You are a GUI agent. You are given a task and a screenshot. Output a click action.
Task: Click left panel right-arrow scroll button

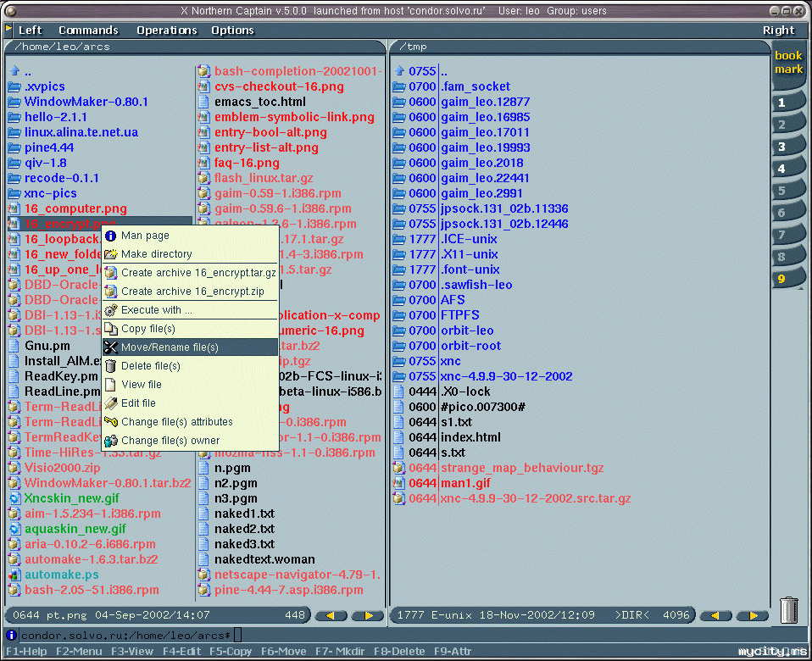pyautogui.click(x=368, y=615)
